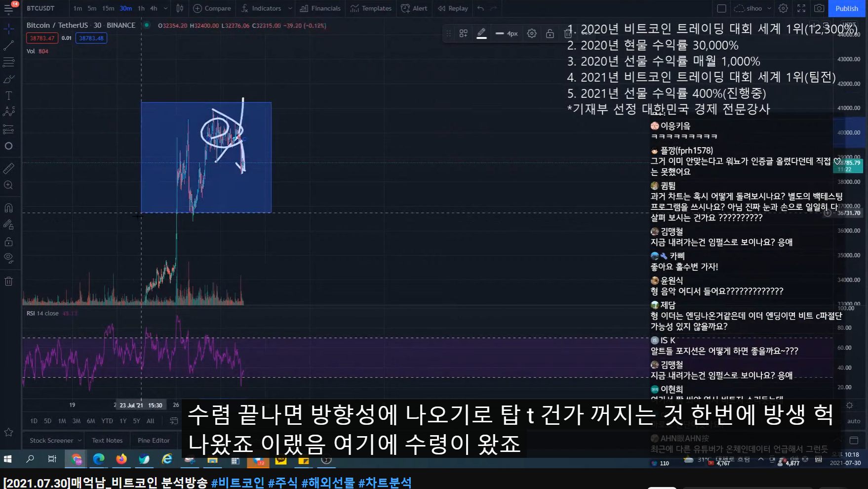Open Firefox from the taskbar

[121, 459]
